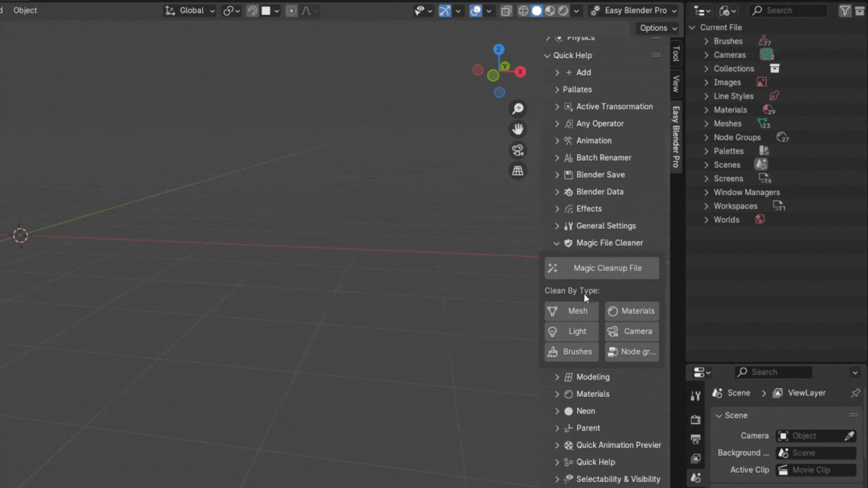Switch perspective with the grid icon

518,171
